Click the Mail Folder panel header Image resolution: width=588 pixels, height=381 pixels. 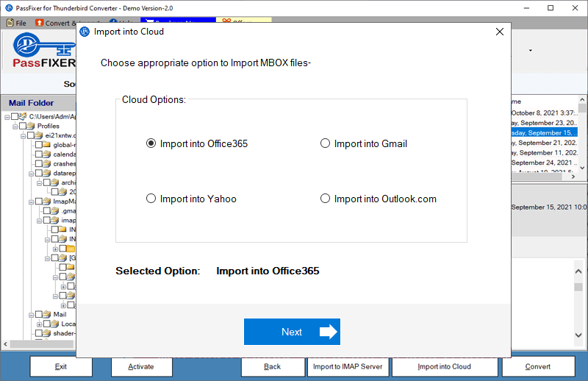pyautogui.click(x=39, y=103)
